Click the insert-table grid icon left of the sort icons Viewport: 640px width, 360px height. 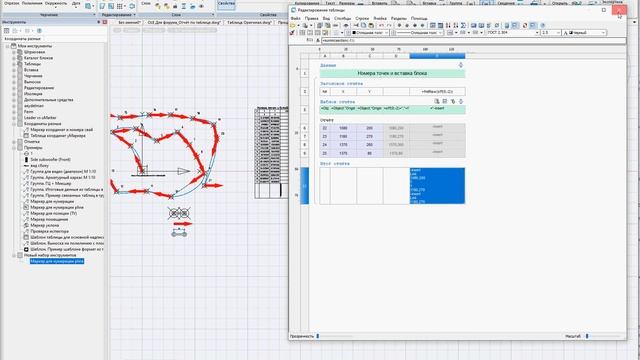coord(440,25)
